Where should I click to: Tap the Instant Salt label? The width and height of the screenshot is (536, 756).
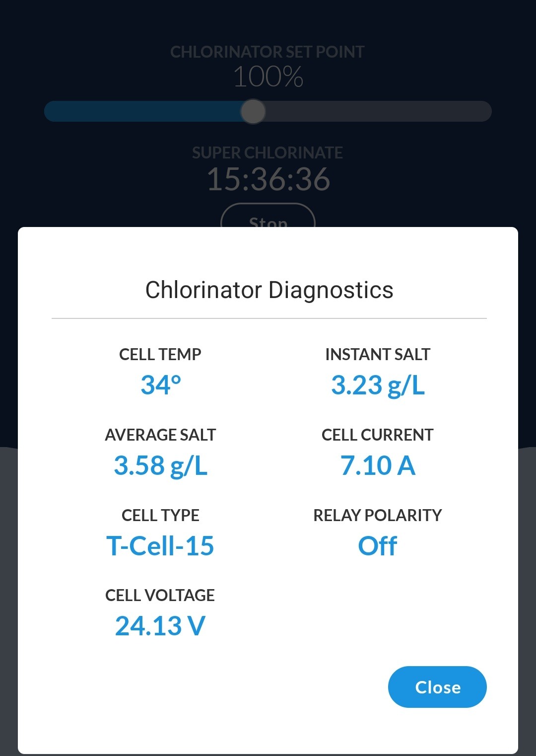[378, 354]
